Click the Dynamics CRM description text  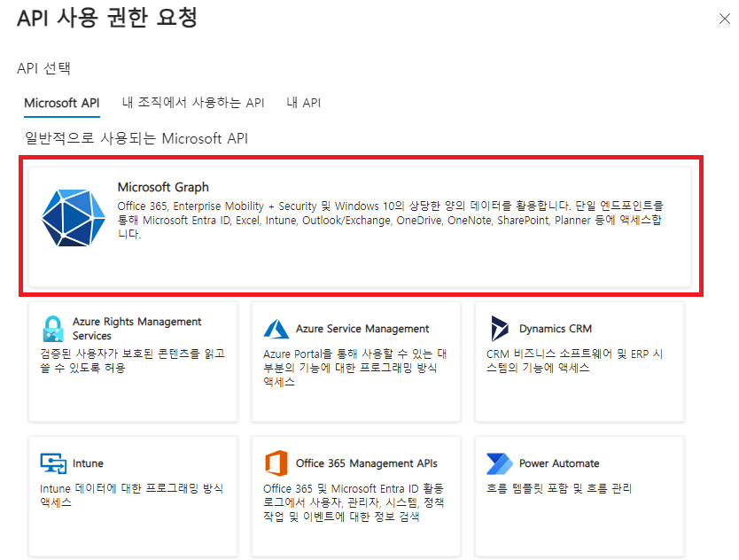point(574,361)
